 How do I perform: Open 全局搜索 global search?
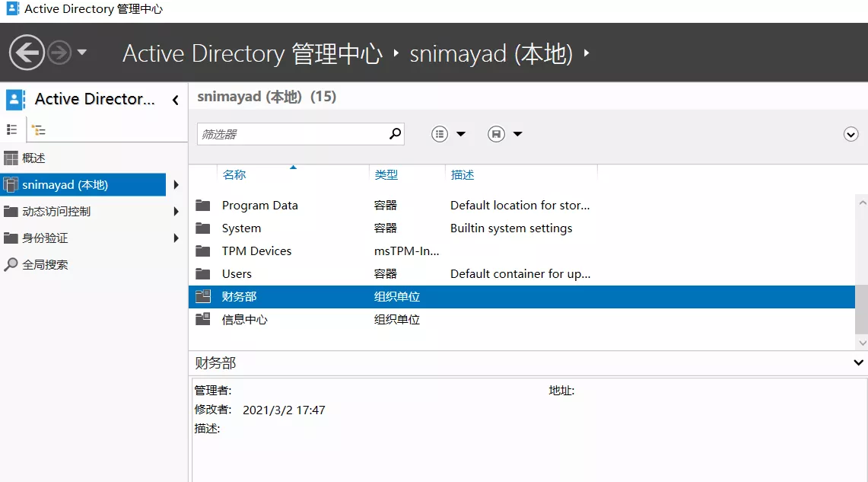pos(44,265)
